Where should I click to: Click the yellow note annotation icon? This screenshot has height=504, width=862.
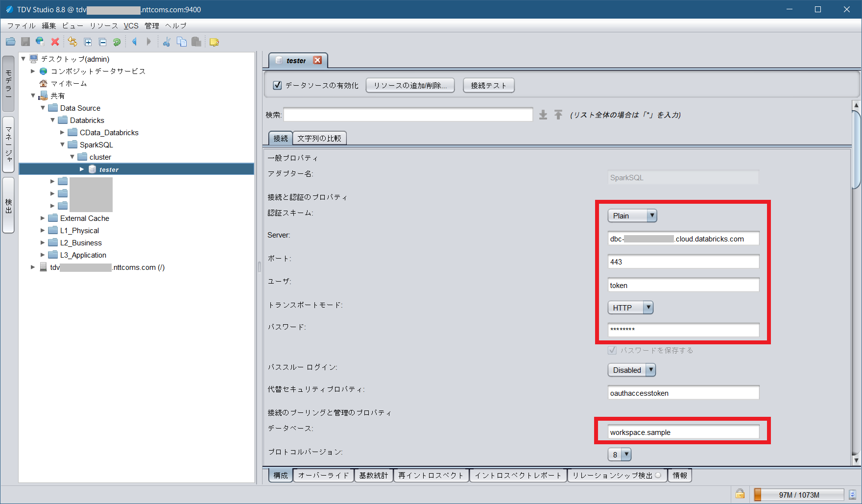214,42
